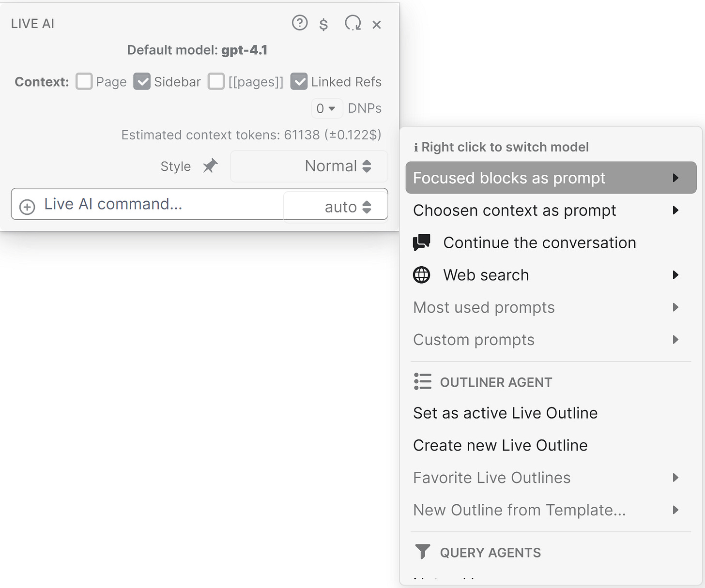
Task: Choose Set as active Live Outline
Action: click(551, 413)
